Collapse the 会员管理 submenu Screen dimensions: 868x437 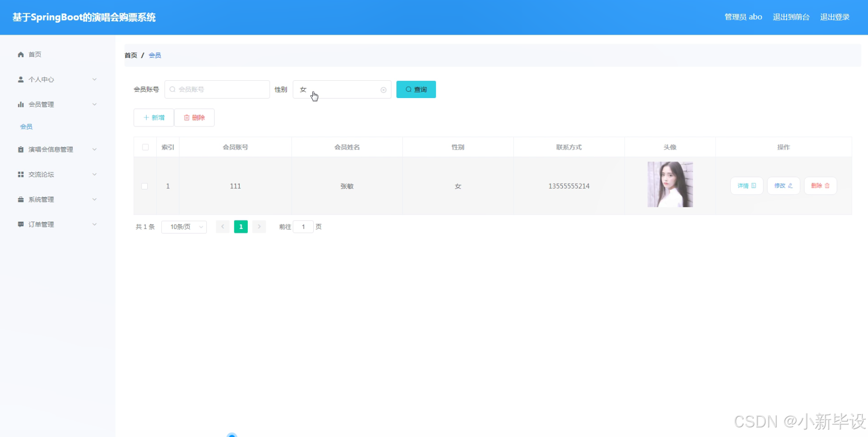[94, 104]
